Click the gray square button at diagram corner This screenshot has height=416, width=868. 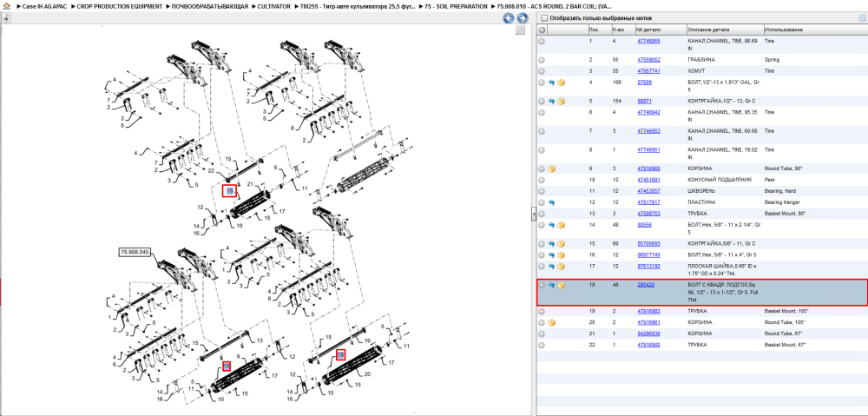tap(520, 30)
